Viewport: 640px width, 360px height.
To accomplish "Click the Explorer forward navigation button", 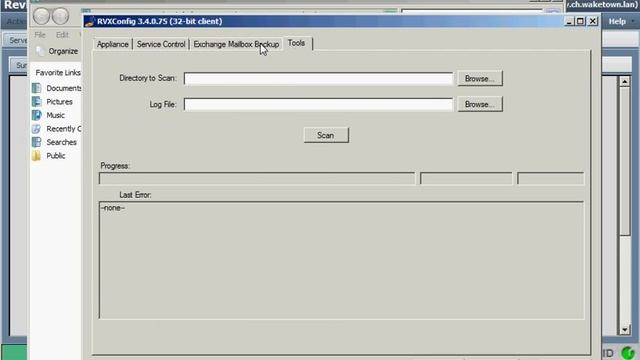I will (x=60, y=16).
